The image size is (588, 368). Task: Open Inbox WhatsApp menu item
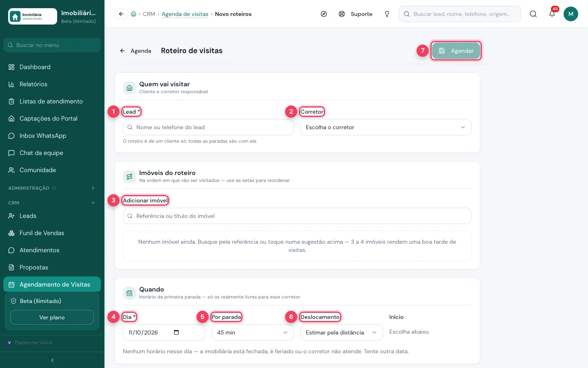point(52,136)
